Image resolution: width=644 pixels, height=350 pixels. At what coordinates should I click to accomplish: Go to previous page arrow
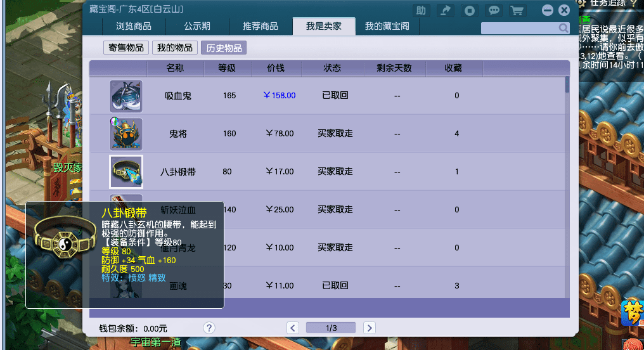point(293,328)
